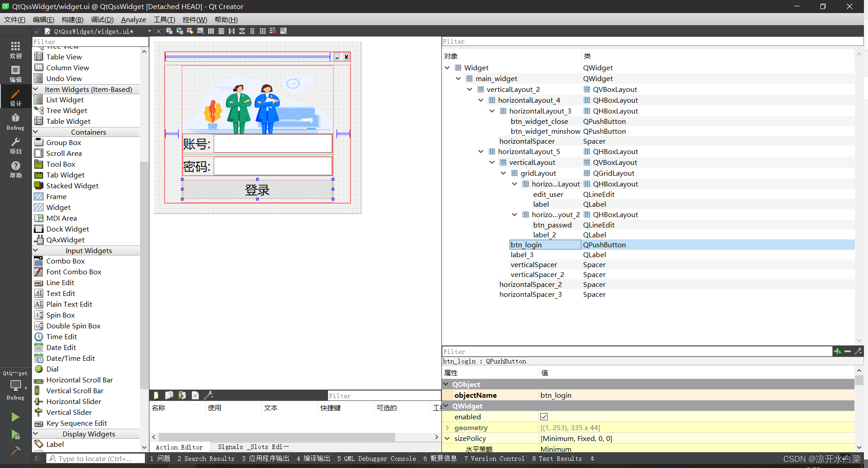Open the 构建(B) menu
Image resolution: width=868 pixels, height=468 pixels.
72,19
